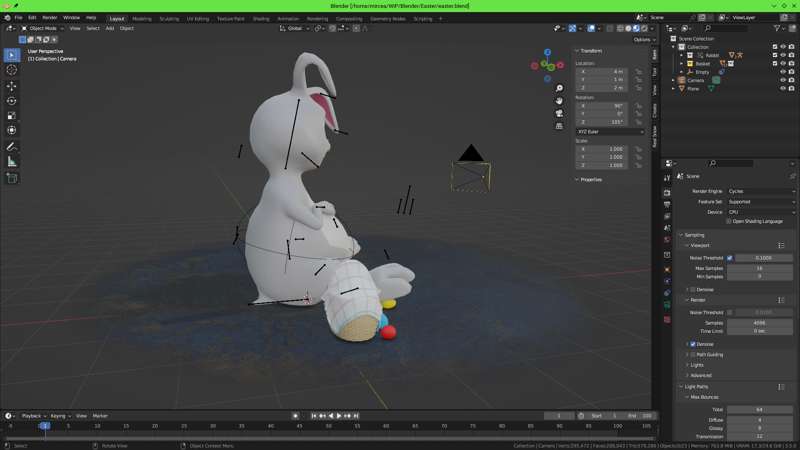Click the render Samples field
Image resolution: width=800 pixels, height=450 pixels.
point(760,322)
